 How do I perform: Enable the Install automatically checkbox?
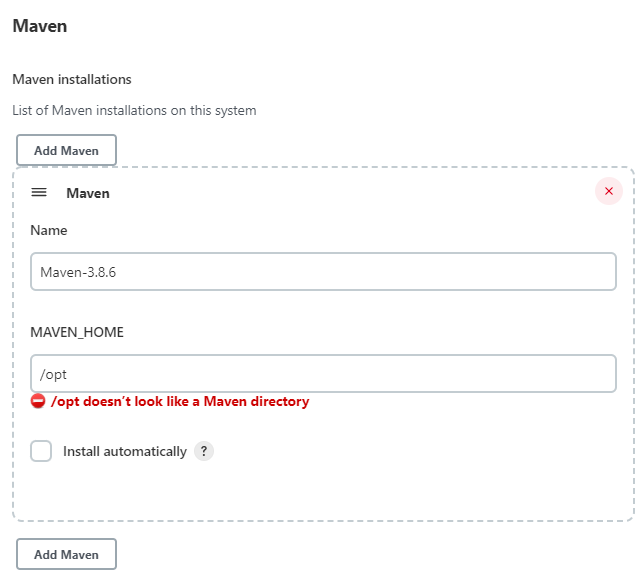pos(41,451)
